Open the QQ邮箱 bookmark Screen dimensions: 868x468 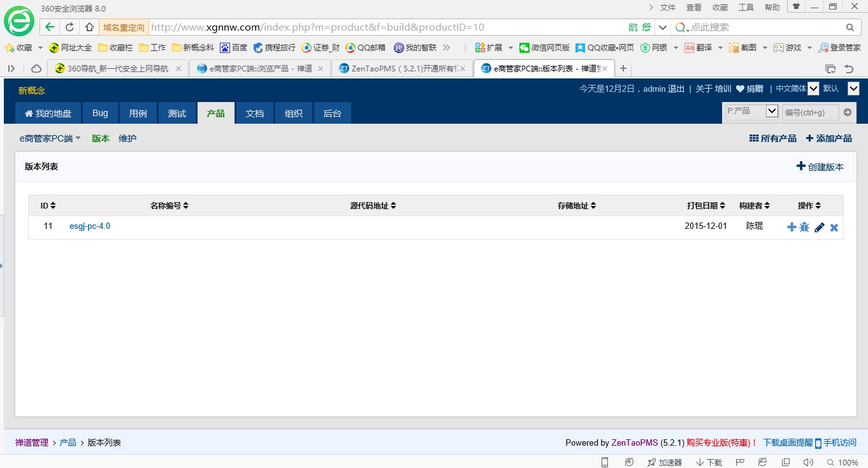point(366,48)
